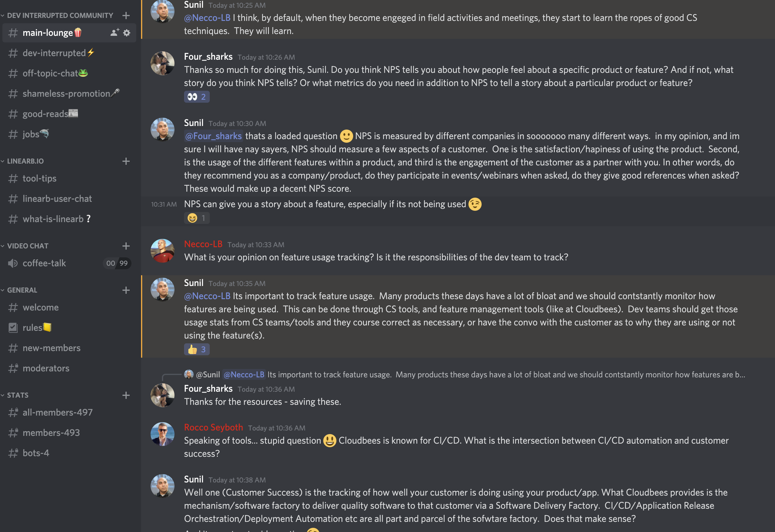
Task: Open the rules channel
Action: point(32,328)
